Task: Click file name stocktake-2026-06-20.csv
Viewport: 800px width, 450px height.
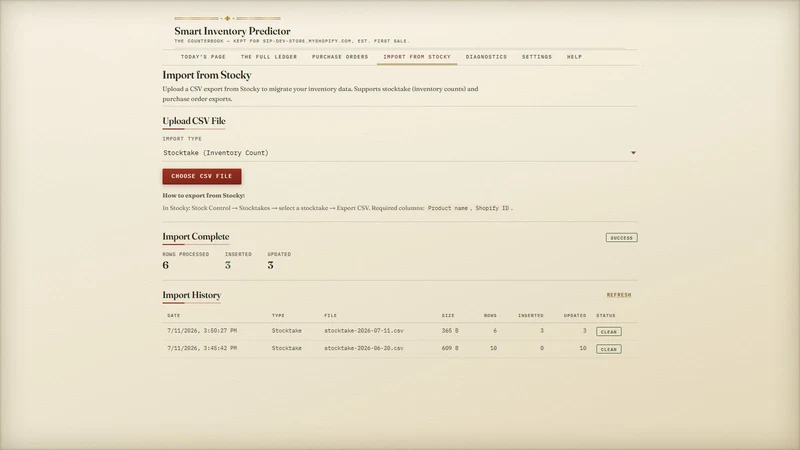Action: coord(364,348)
